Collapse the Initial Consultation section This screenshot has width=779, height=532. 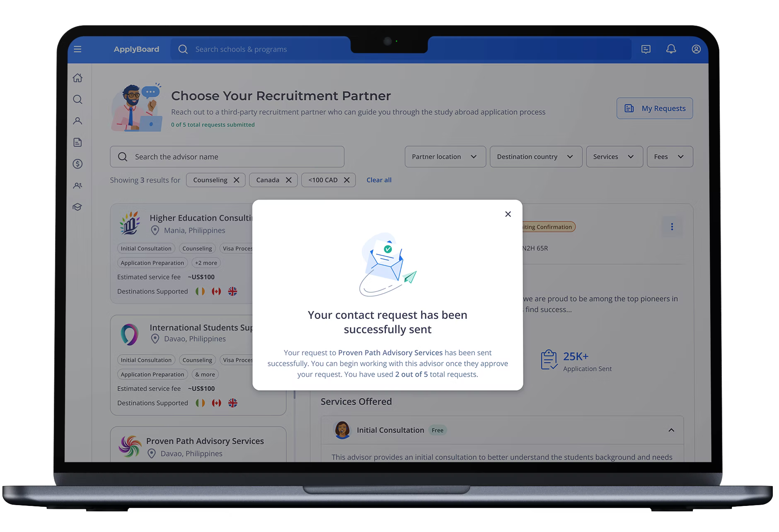click(671, 430)
